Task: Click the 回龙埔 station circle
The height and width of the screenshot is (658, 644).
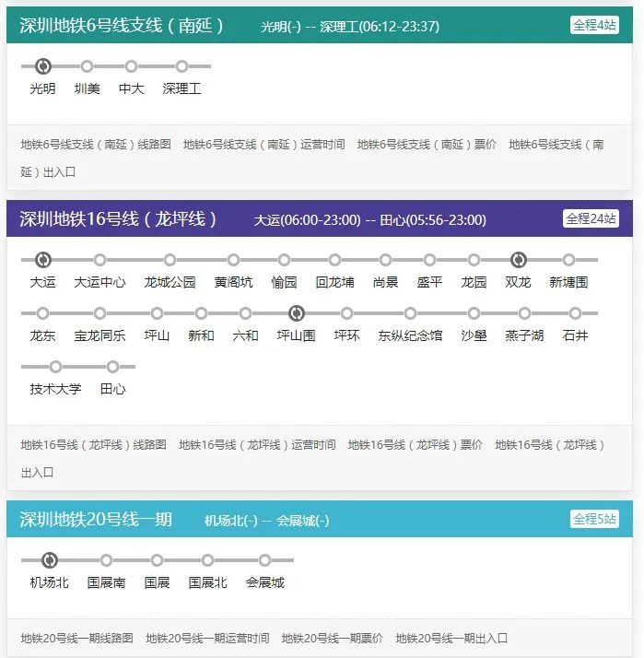Action: (334, 260)
